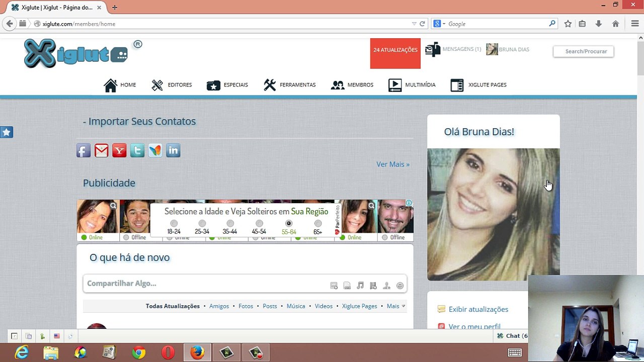Open the Multimídia menu
The height and width of the screenshot is (362, 644).
click(412, 85)
